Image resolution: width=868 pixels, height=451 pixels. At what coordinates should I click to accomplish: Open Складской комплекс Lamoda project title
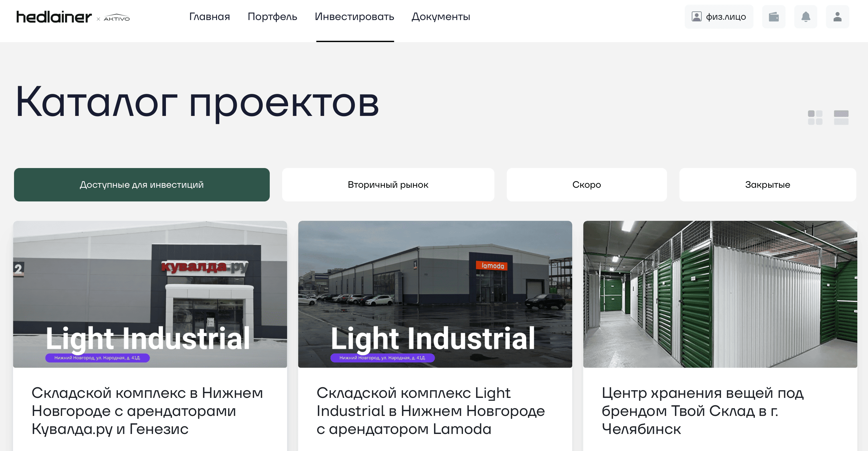[x=431, y=411]
